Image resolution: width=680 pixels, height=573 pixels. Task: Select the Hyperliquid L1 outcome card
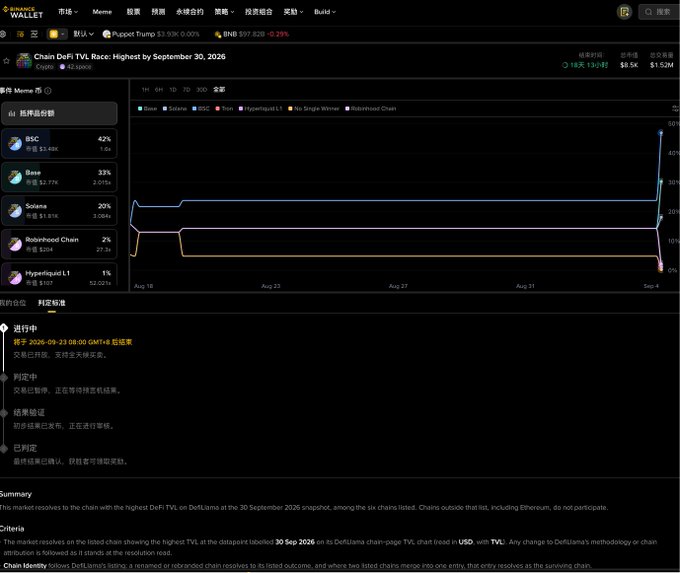[59, 275]
